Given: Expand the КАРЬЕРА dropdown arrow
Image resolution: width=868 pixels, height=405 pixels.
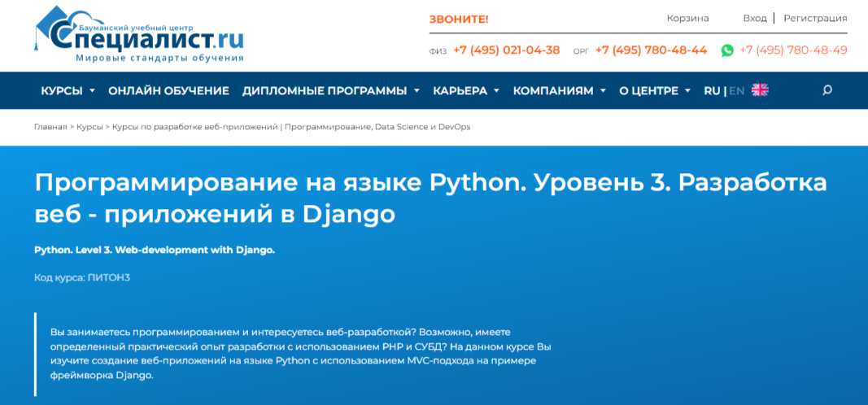Looking at the screenshot, I should coord(496,91).
